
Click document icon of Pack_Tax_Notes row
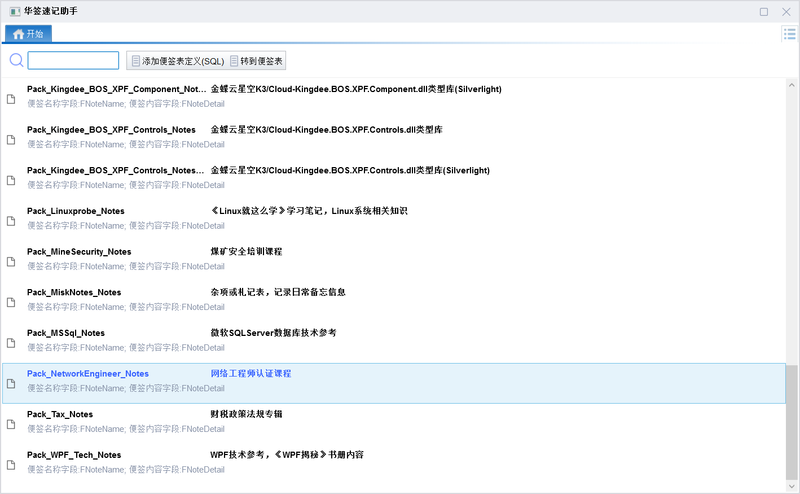[x=11, y=424]
